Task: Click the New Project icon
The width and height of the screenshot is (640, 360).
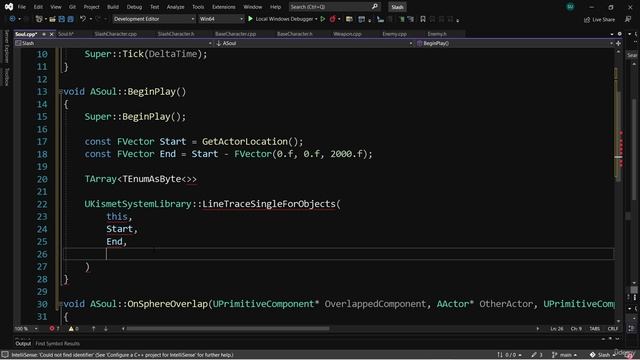Action: coord(39,19)
